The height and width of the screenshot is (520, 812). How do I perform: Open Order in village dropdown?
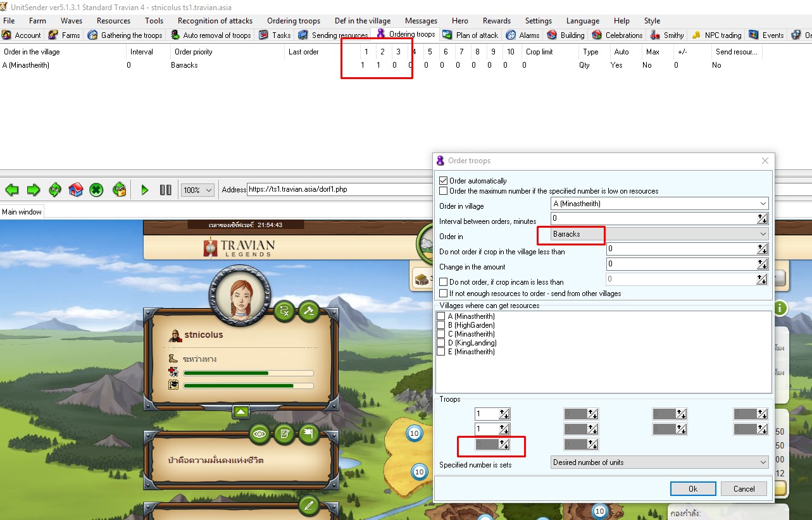point(659,204)
